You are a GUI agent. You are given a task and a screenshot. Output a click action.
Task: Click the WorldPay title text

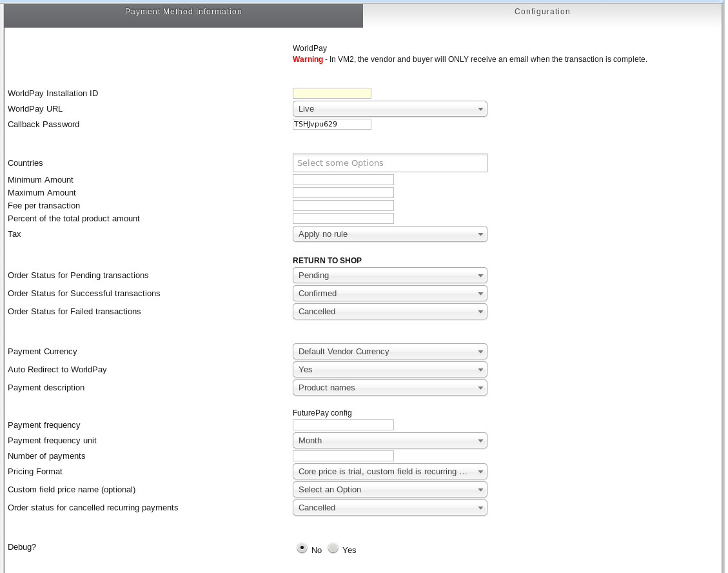[x=310, y=48]
